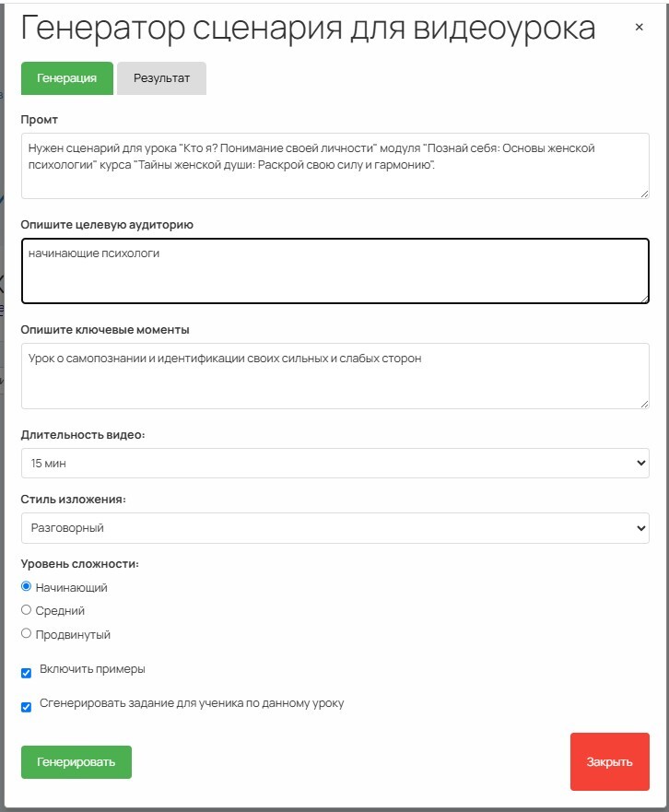The width and height of the screenshot is (669, 812).
Task: Toggle the Включить примеры checkbox
Action: click(27, 673)
